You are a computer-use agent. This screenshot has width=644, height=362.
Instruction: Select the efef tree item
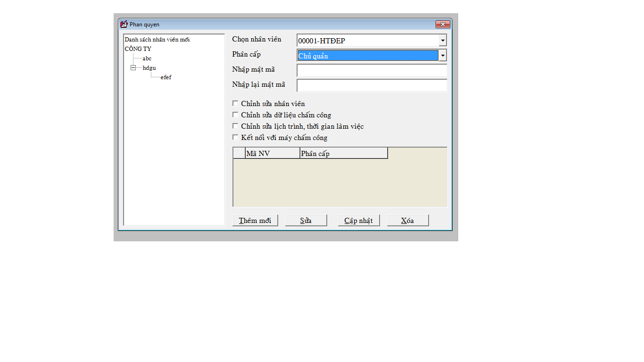pyautogui.click(x=166, y=77)
